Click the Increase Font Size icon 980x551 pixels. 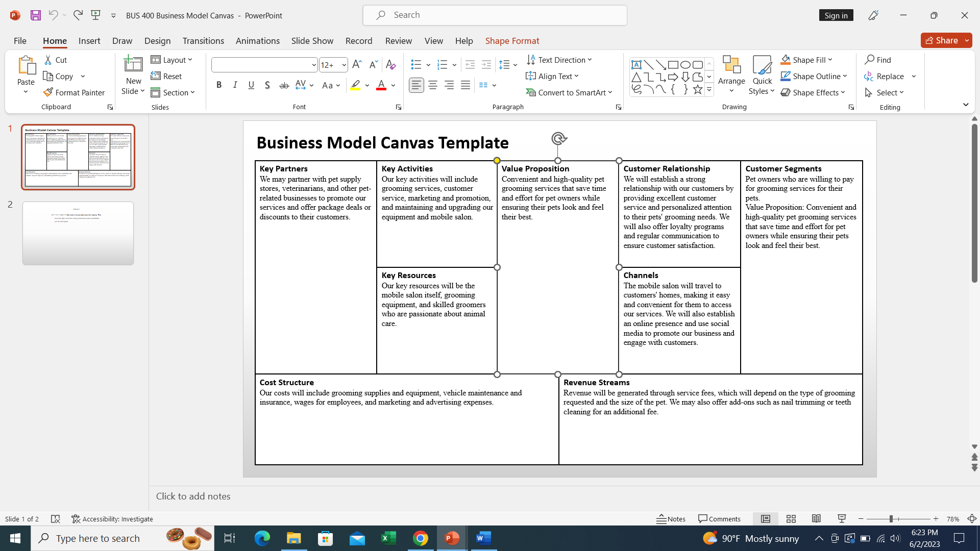point(357,65)
